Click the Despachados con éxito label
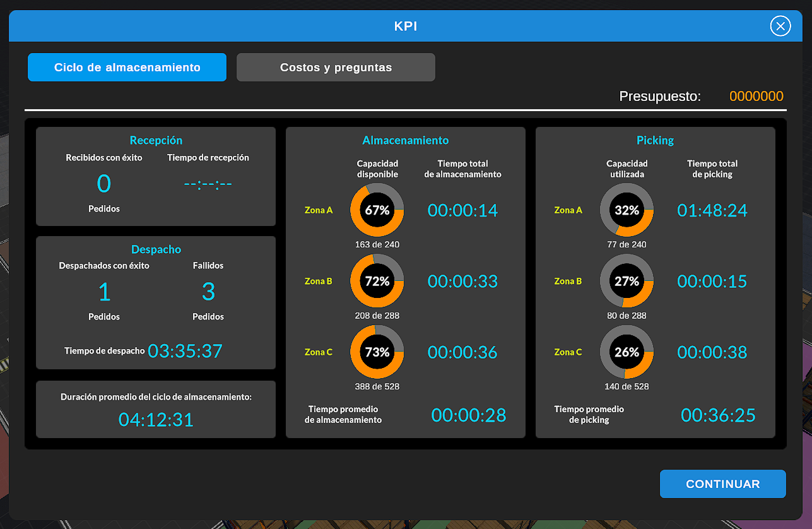This screenshot has width=812, height=529. [x=104, y=266]
